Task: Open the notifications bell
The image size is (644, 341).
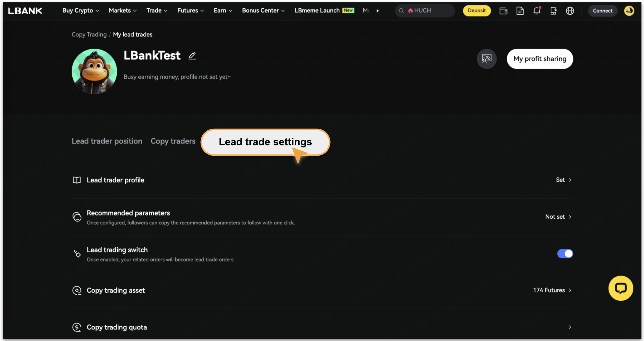Action: pos(537,11)
